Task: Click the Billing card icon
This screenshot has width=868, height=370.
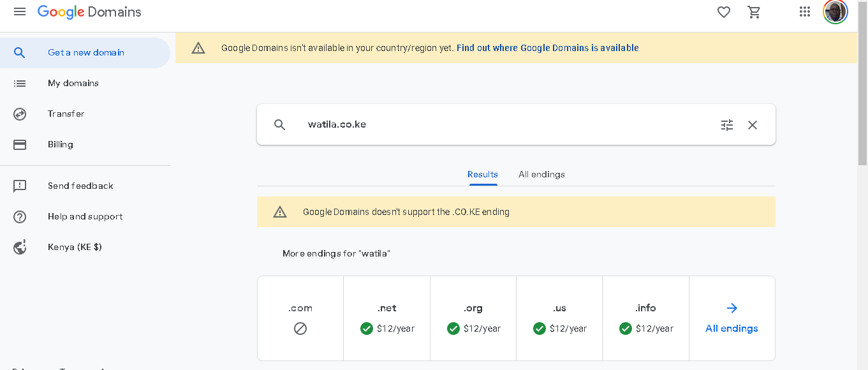Action: (20, 145)
